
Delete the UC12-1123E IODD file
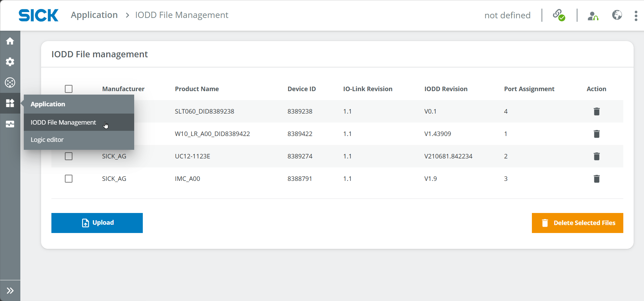[x=597, y=156]
